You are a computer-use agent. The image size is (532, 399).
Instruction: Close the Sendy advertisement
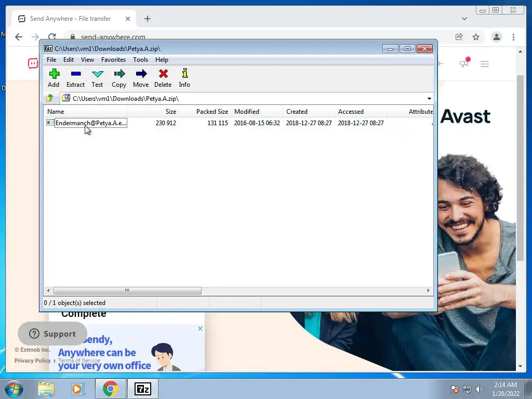[x=200, y=328]
